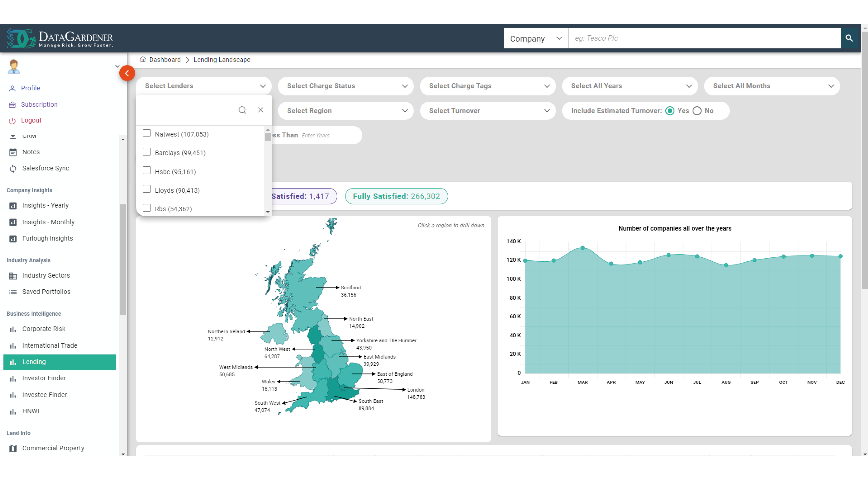Click the Enter Years input field
The height and width of the screenshot is (488, 868).
(x=323, y=135)
